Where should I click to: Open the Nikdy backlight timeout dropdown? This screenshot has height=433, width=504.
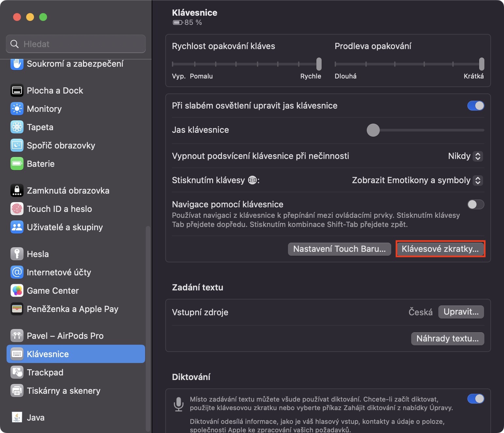pos(465,156)
